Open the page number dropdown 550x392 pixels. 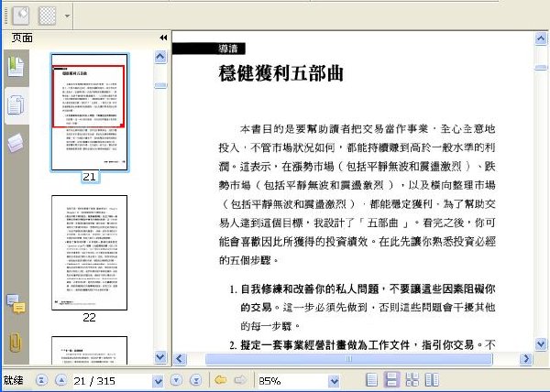click(159, 381)
